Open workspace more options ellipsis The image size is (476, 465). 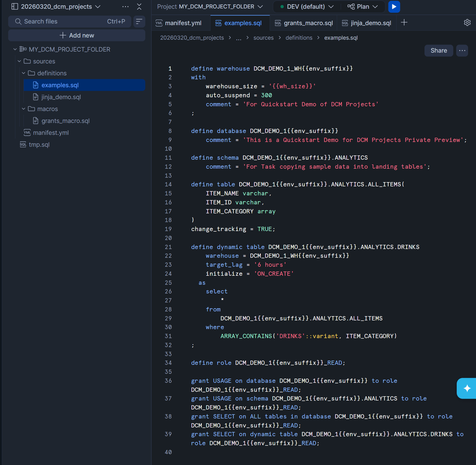point(125,7)
